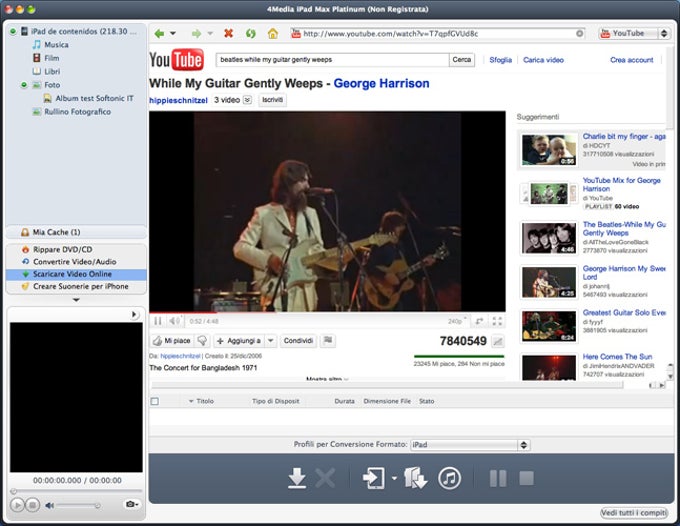
Task: Open the 240p quality selector
Action: (457, 321)
